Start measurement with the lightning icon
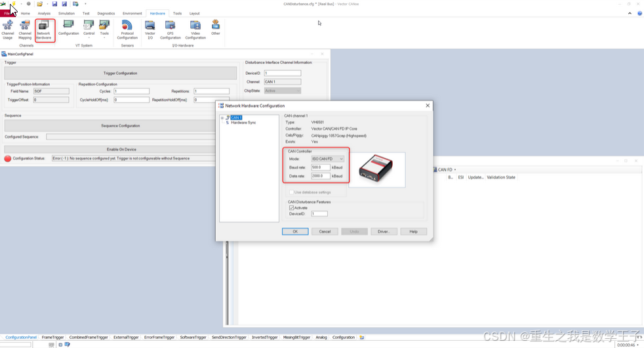644x348 pixels. pos(14,4)
